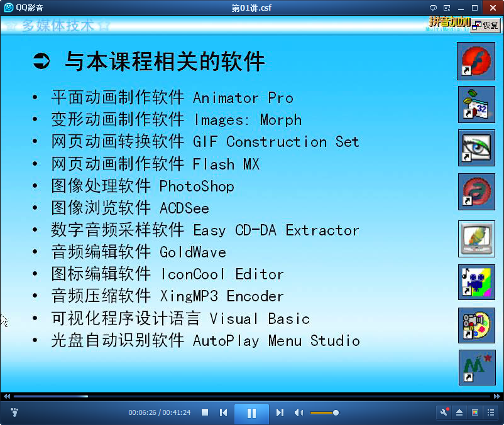The width and height of the screenshot is (504, 425).
Task: Jump to the previous video
Action: click(x=223, y=412)
